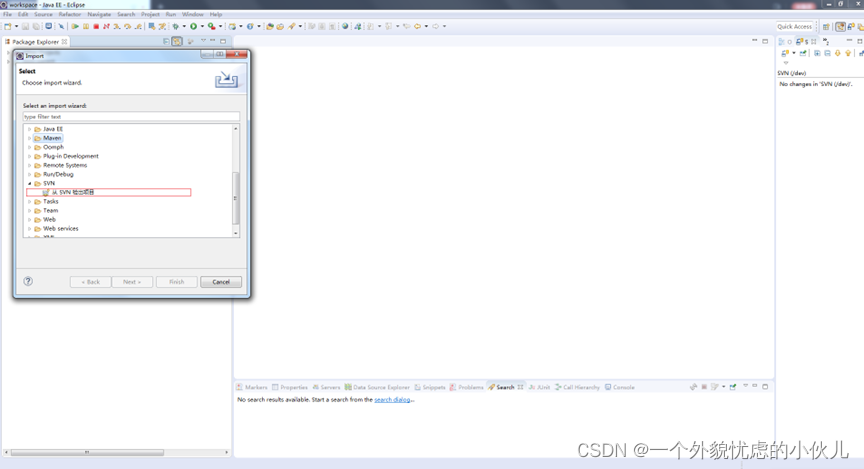The image size is (864, 469).
Task: Open the File menu
Action: click(7, 14)
